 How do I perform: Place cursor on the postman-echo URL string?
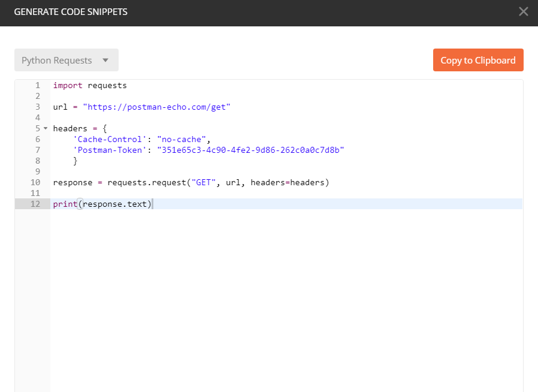point(156,107)
